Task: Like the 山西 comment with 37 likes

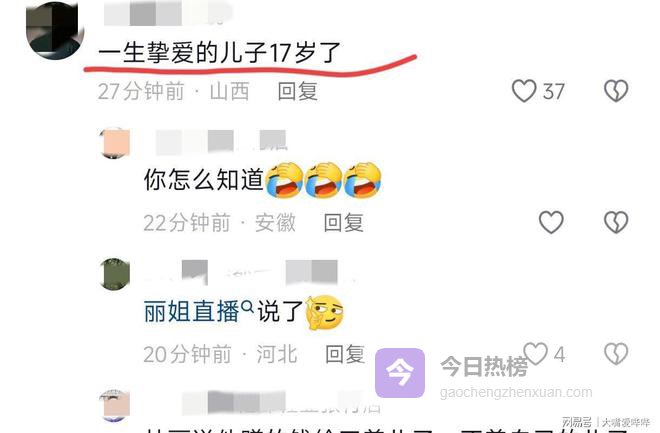Action: click(524, 90)
